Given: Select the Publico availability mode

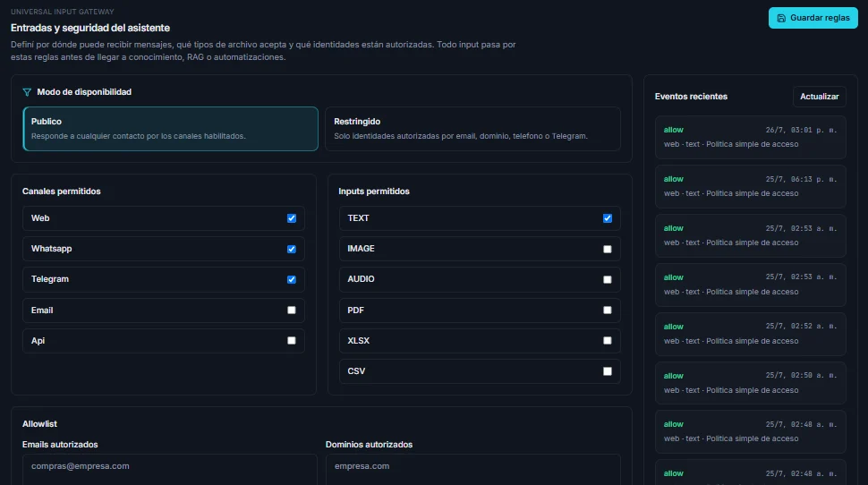Looking at the screenshot, I should click(x=171, y=129).
